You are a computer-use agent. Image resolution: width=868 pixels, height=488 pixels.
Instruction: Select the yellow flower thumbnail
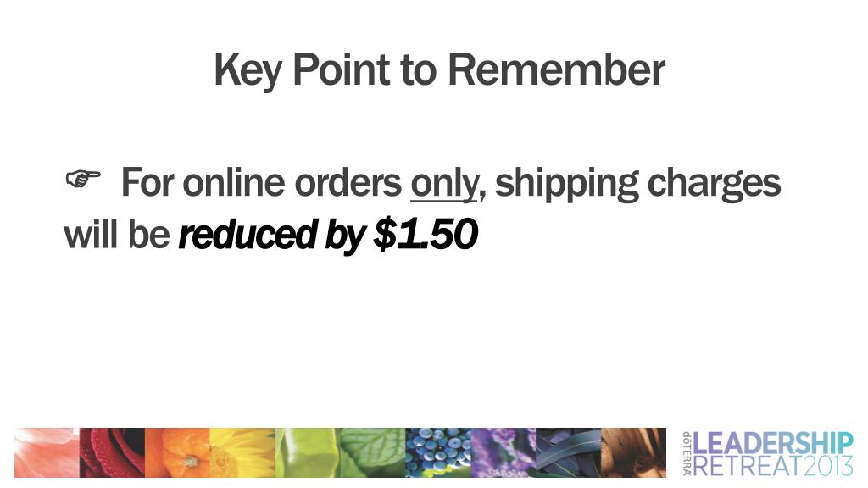pyautogui.click(x=242, y=452)
